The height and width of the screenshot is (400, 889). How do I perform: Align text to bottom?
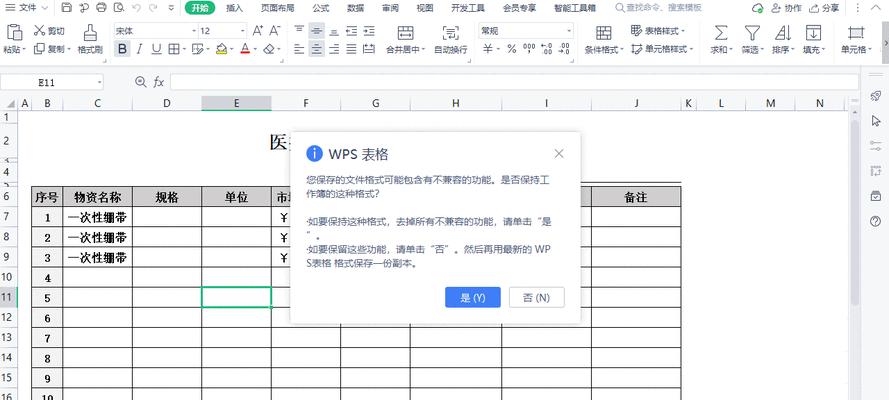point(335,31)
